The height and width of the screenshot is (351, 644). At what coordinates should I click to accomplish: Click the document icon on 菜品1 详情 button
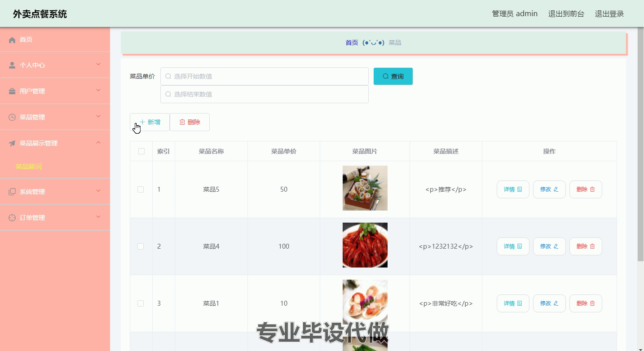pos(520,303)
